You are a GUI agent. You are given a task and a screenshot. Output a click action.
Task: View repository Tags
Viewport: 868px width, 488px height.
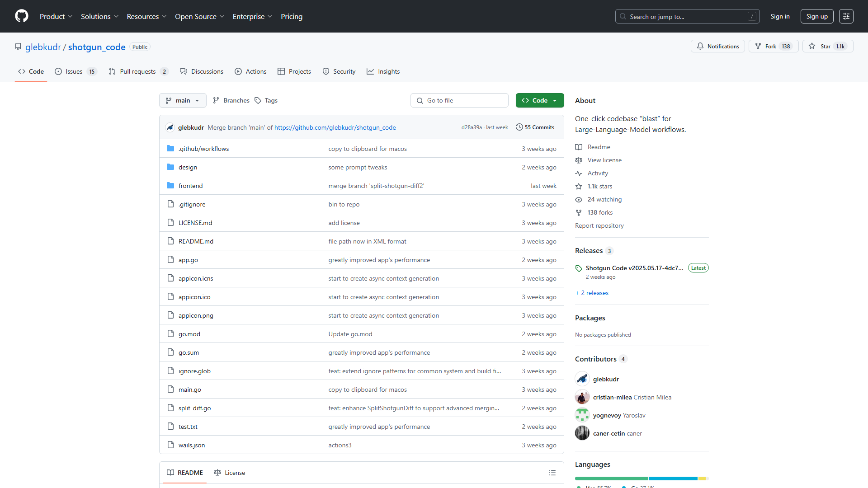(x=266, y=100)
